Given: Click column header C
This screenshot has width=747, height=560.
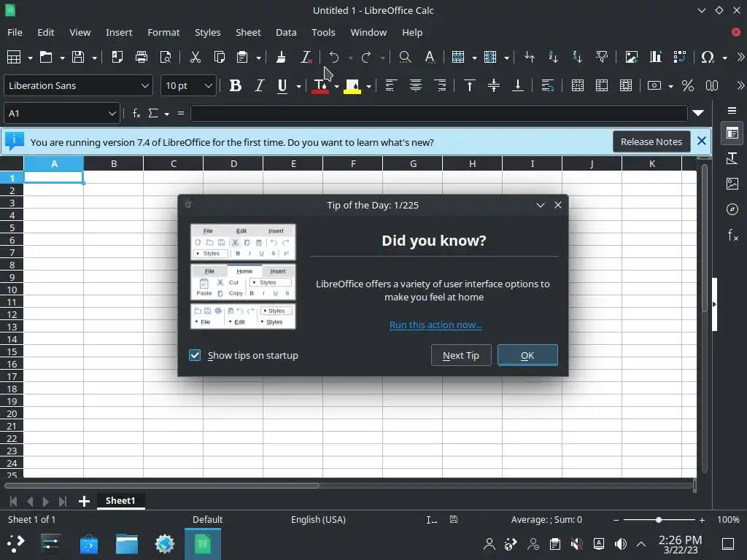Looking at the screenshot, I should pos(174,164).
